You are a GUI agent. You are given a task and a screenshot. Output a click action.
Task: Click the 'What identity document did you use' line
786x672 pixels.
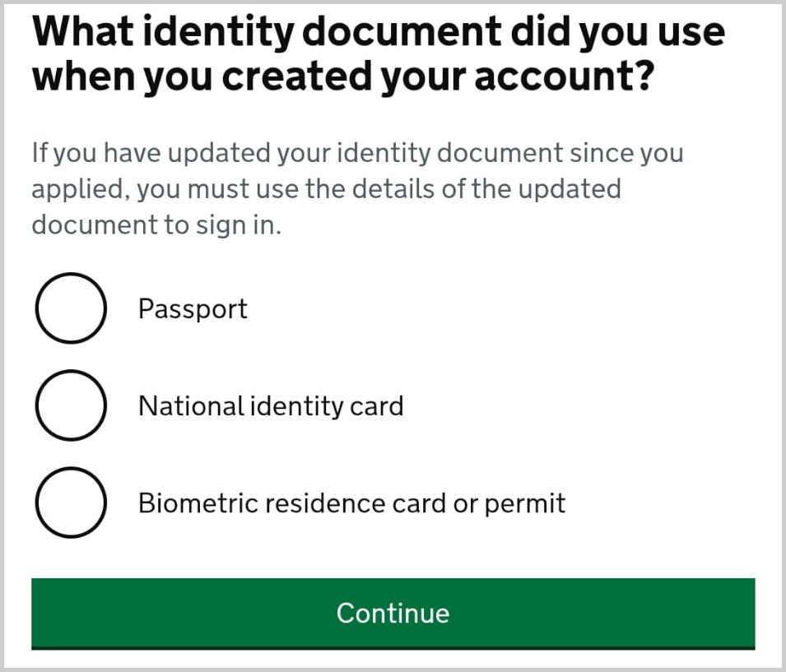[378, 32]
